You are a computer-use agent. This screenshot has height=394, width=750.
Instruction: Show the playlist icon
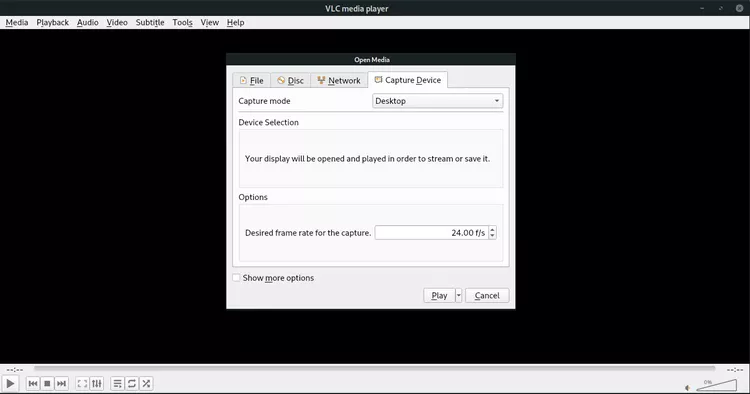point(118,383)
